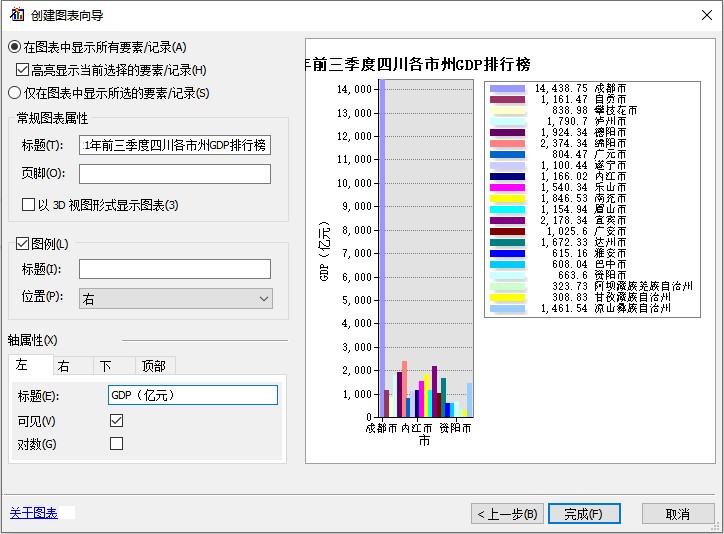Switch to the 左 axis tab
This screenshot has width=724, height=534.
click(x=30, y=365)
